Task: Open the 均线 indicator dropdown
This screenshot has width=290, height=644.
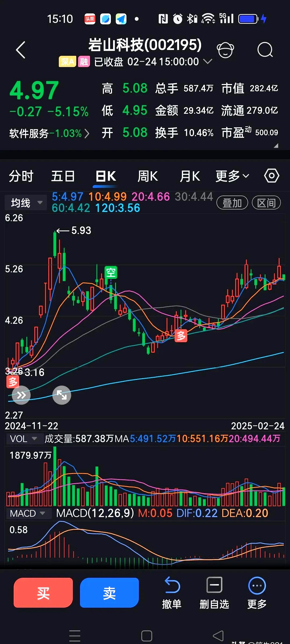Action: click(x=26, y=203)
